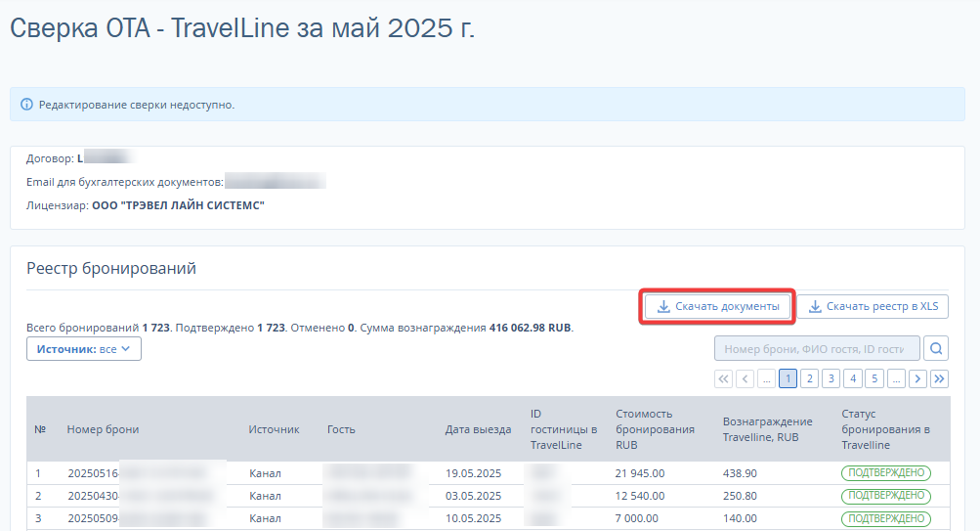Select pagination page 1
Image resolution: width=980 pixels, height=531 pixels.
click(788, 378)
